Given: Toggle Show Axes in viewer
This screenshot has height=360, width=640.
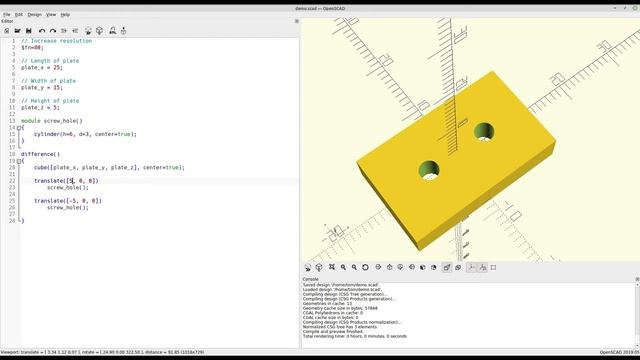Looking at the screenshot, I should 471,267.
